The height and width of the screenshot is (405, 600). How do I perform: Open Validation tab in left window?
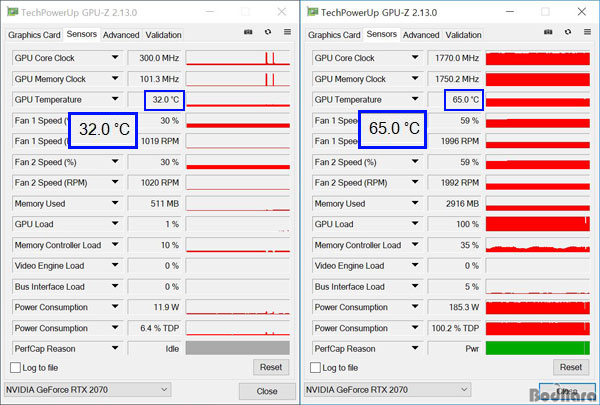click(163, 35)
